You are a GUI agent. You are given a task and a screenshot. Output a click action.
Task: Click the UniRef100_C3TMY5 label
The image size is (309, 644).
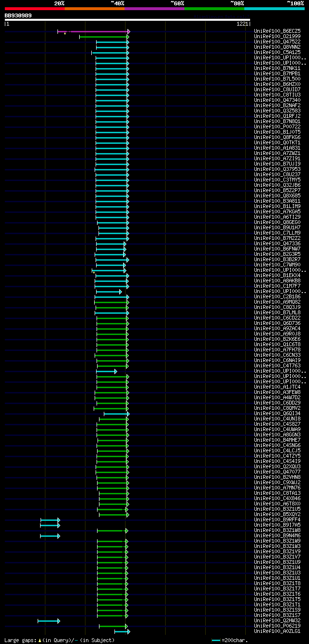point(278,180)
